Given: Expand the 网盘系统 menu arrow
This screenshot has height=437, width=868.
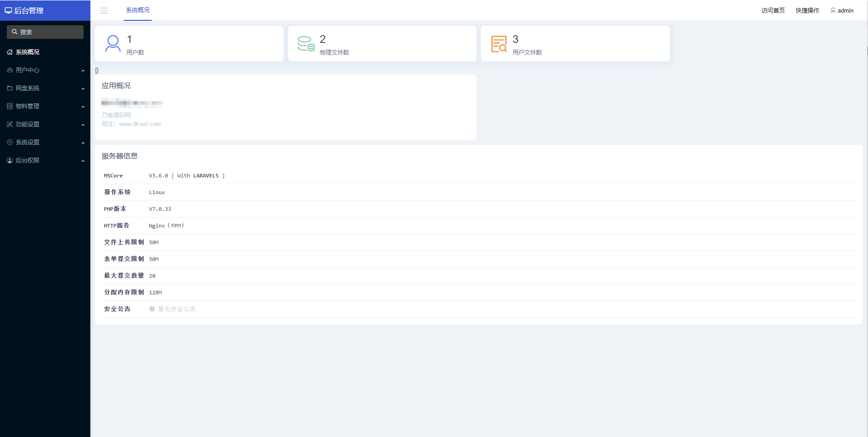Looking at the screenshot, I should pos(83,88).
